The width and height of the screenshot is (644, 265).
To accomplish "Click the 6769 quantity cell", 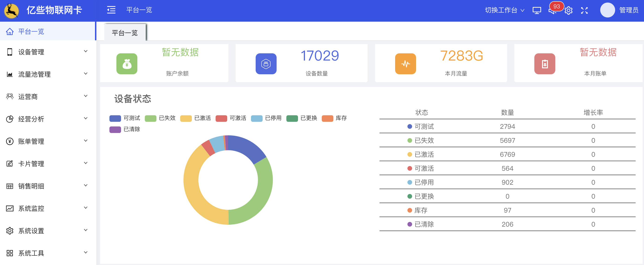I will pyautogui.click(x=507, y=154).
